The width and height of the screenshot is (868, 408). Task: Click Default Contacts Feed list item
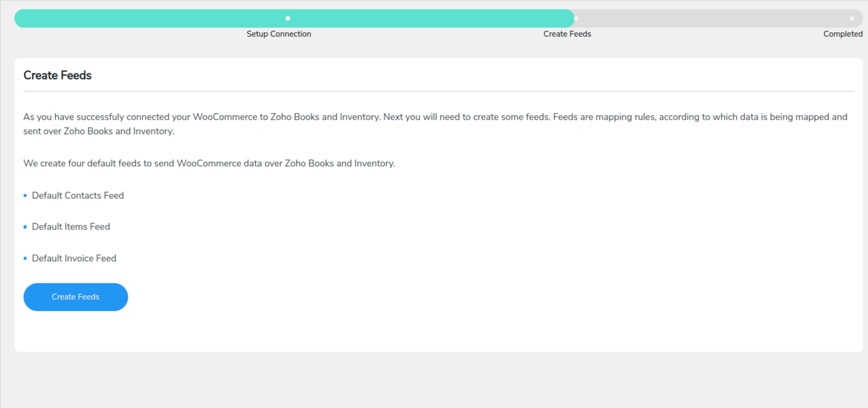coord(78,195)
